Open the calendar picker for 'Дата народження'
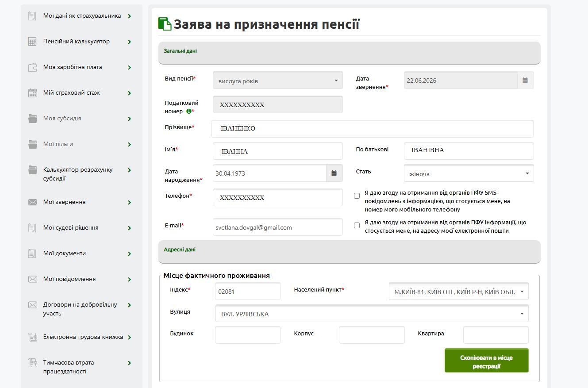 pos(334,173)
